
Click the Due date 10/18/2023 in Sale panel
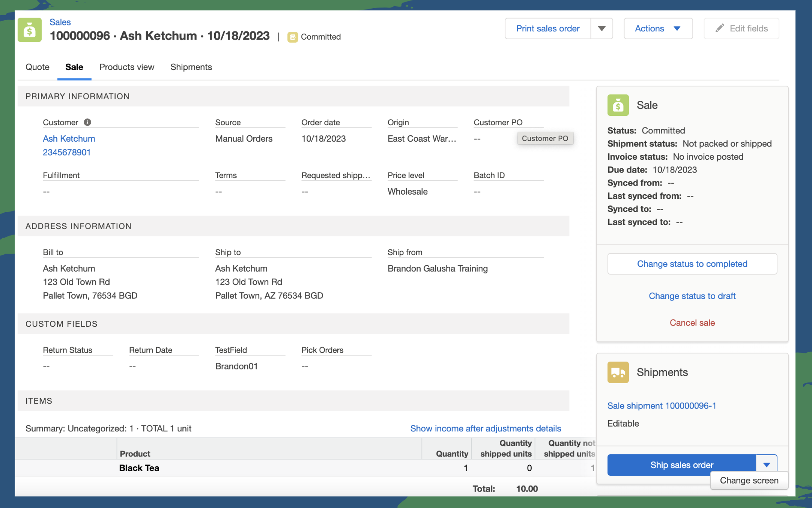675,170
